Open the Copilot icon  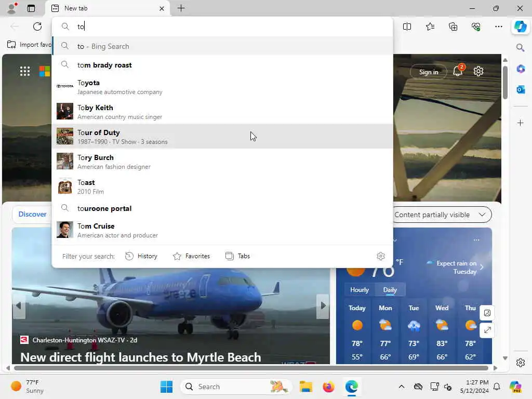pyautogui.click(x=521, y=26)
